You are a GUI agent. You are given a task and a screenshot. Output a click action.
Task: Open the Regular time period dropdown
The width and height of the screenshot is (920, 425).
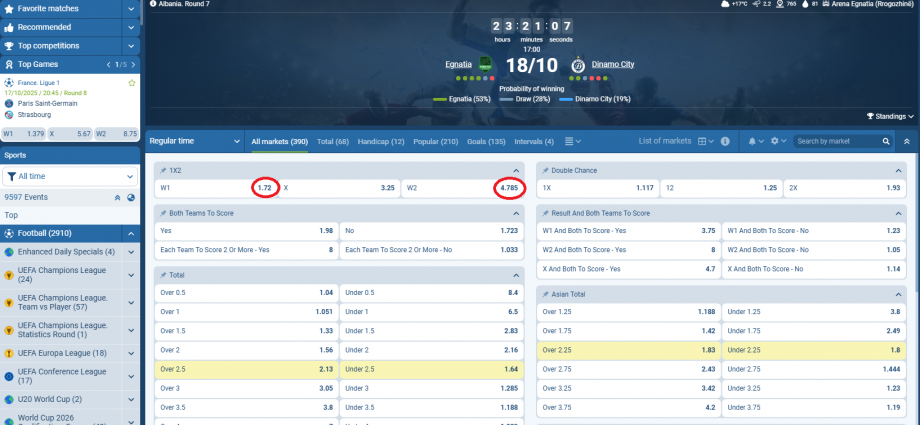pos(195,141)
